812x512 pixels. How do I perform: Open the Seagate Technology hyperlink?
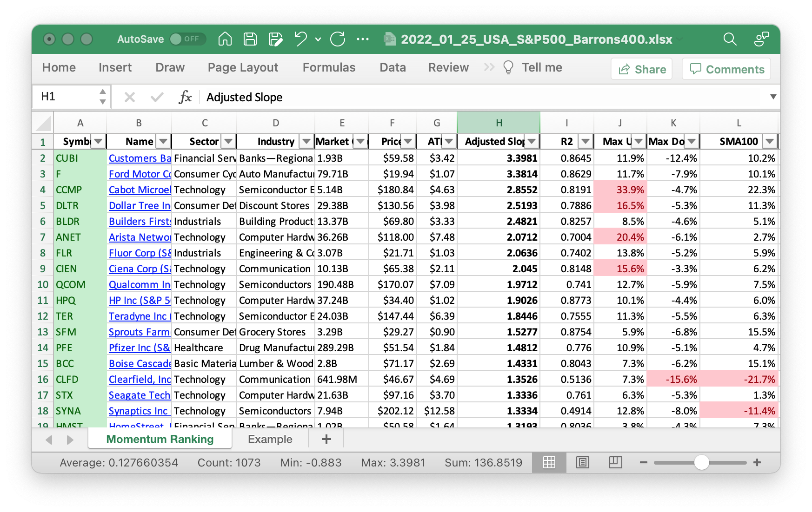[x=140, y=395]
